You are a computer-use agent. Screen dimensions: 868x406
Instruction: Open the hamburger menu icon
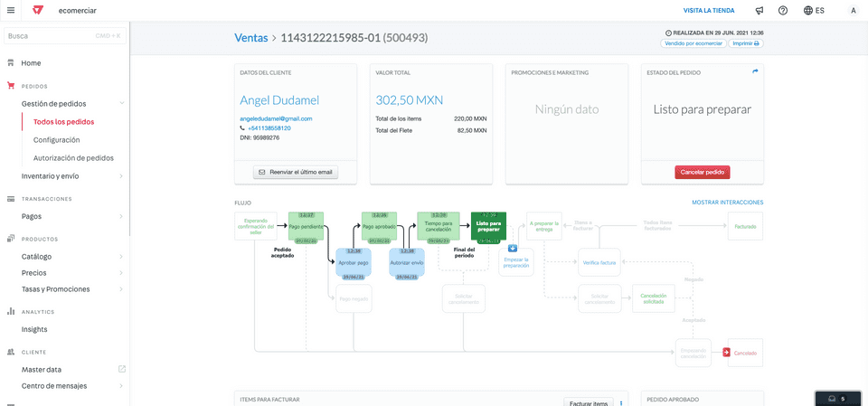pos(11,10)
